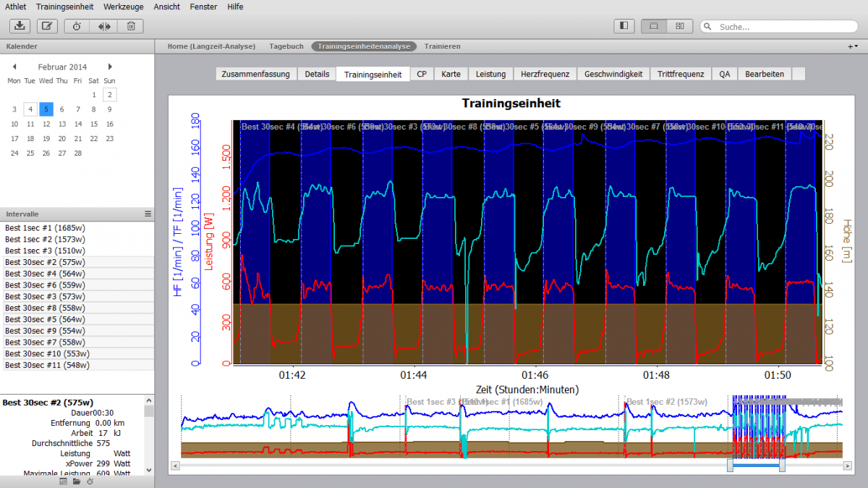Open the Tagebuch view
This screenshot has height=488, width=868.
(x=286, y=46)
